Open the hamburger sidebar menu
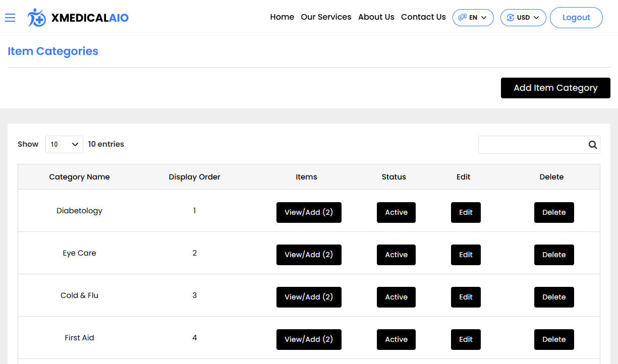The image size is (618, 364). [x=10, y=17]
